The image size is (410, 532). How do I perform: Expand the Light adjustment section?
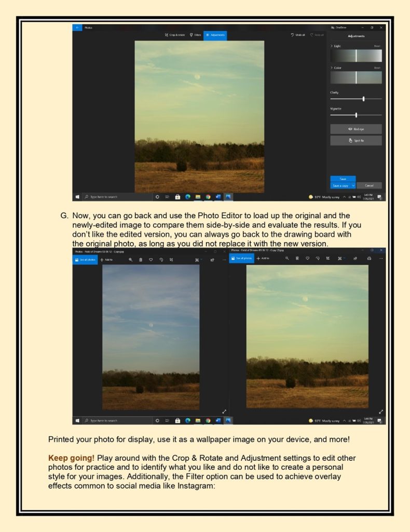click(x=336, y=46)
